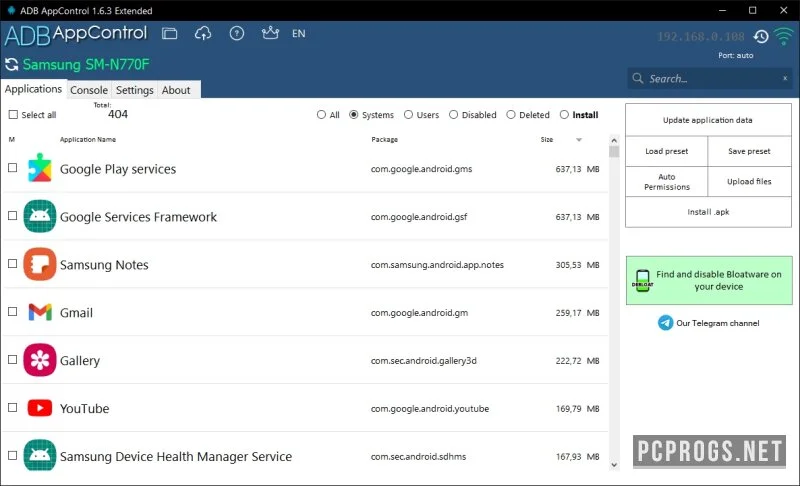Open the Size column sort arrow
This screenshot has width=800, height=486.
coord(579,140)
